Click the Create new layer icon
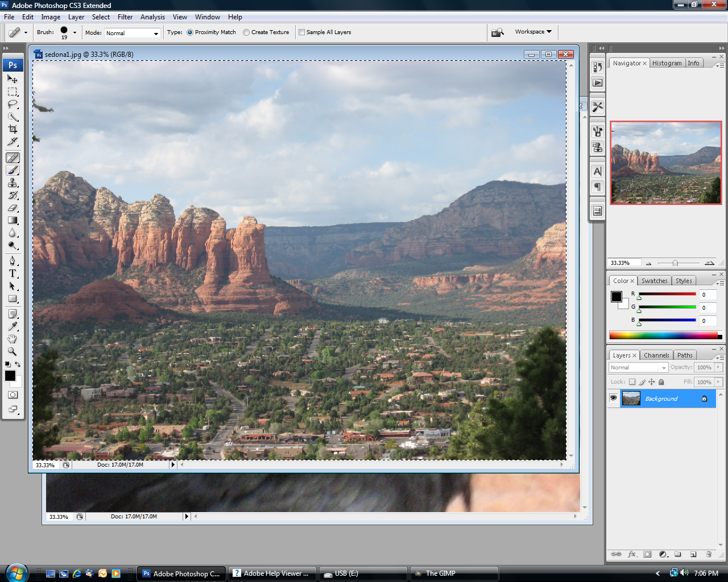 [x=693, y=554]
